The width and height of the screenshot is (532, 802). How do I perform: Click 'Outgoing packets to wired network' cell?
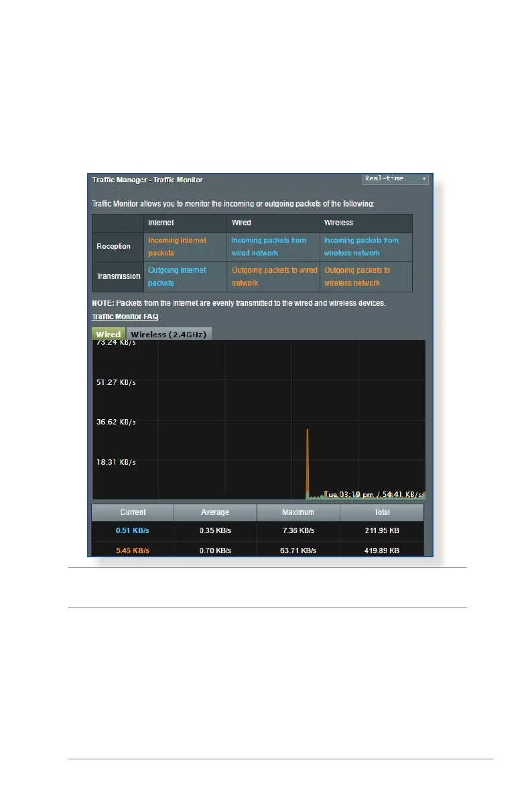[x=273, y=277]
